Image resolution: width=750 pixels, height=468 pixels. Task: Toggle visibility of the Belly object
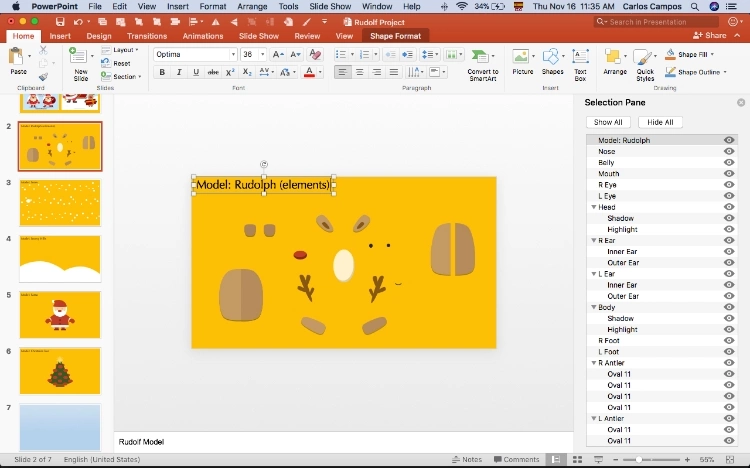pos(729,163)
